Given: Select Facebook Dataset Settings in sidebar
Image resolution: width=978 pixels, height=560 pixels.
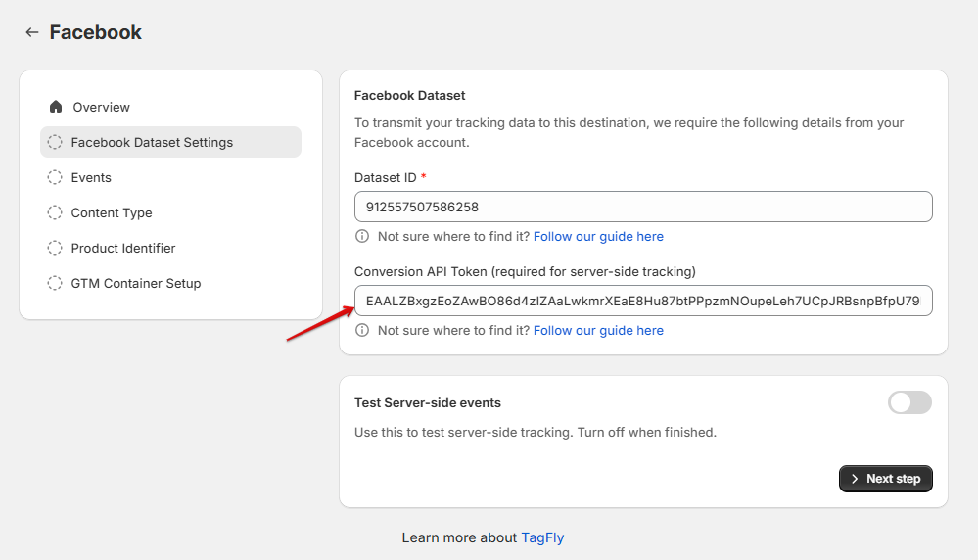Looking at the screenshot, I should [152, 142].
